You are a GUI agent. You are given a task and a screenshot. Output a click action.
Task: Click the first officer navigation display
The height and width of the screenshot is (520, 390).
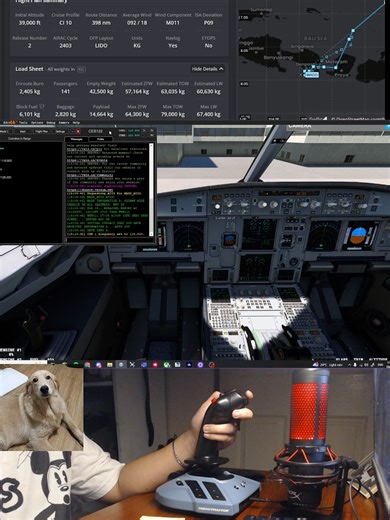(323, 236)
